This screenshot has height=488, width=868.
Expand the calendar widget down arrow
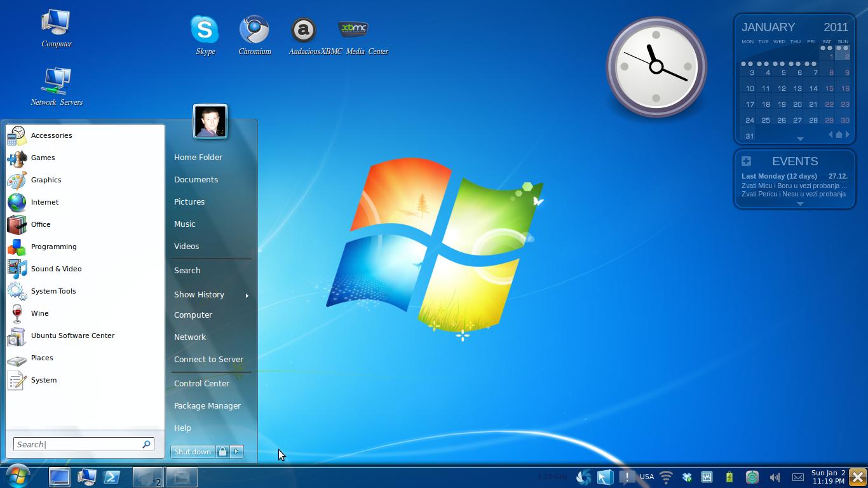[800, 139]
